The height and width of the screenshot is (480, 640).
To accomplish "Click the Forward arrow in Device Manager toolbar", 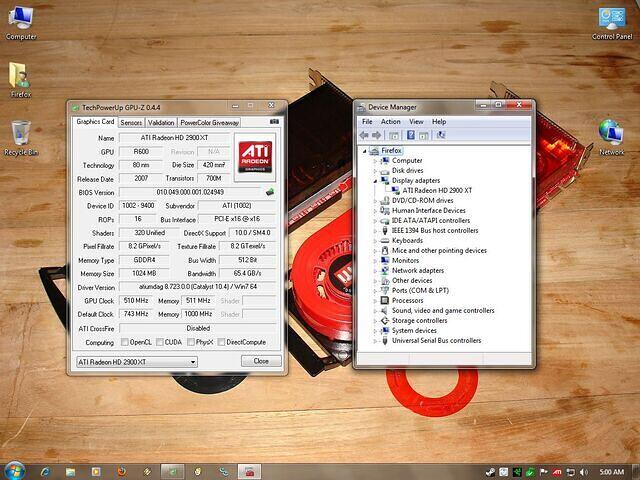I will 376,135.
